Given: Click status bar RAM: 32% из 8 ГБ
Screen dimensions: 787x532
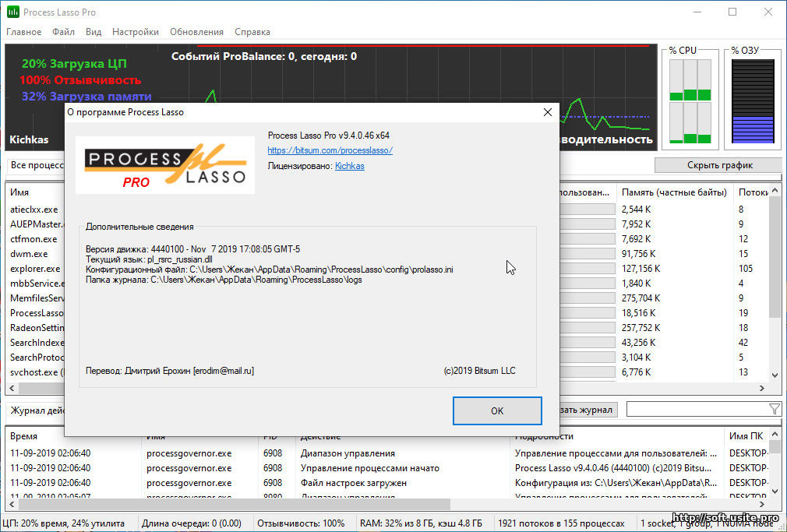Looking at the screenshot, I should (x=421, y=523).
